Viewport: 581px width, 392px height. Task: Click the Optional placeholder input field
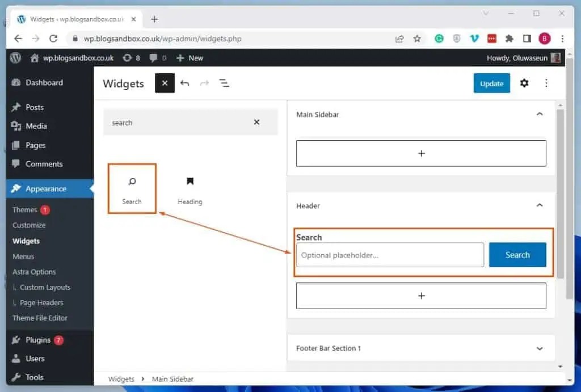(390, 255)
